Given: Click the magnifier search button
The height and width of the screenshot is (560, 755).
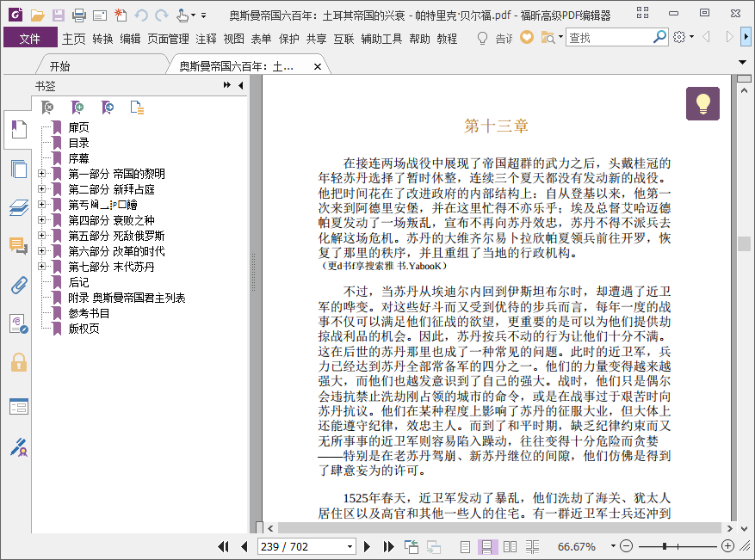Looking at the screenshot, I should [x=659, y=37].
